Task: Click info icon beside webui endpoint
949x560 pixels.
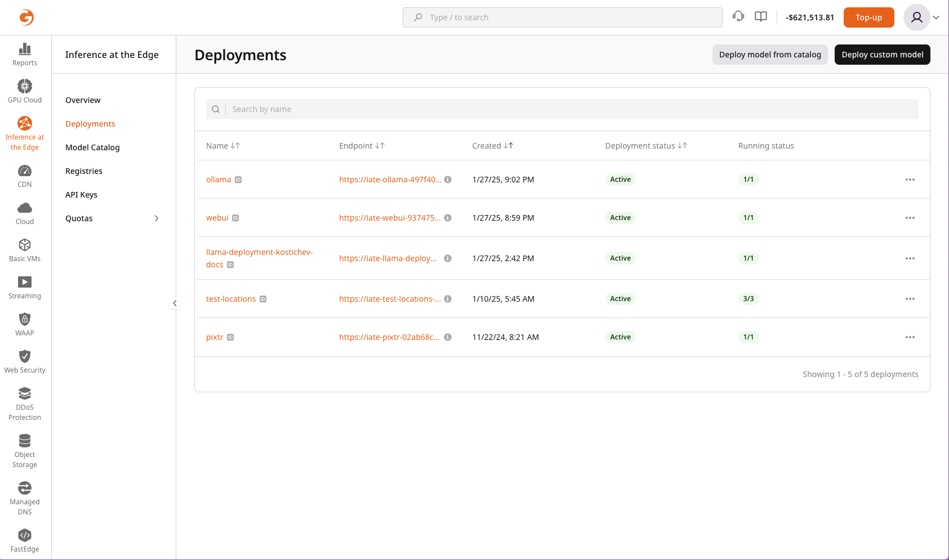Action: pyautogui.click(x=448, y=218)
